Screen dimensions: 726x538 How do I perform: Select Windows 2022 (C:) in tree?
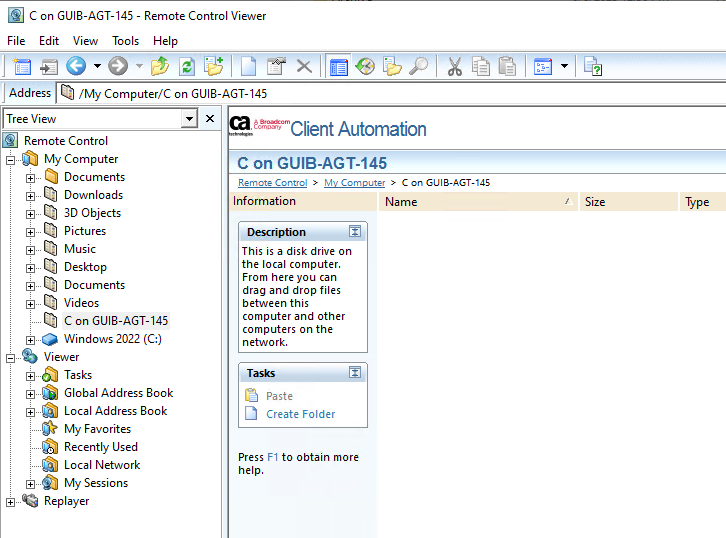click(112, 339)
